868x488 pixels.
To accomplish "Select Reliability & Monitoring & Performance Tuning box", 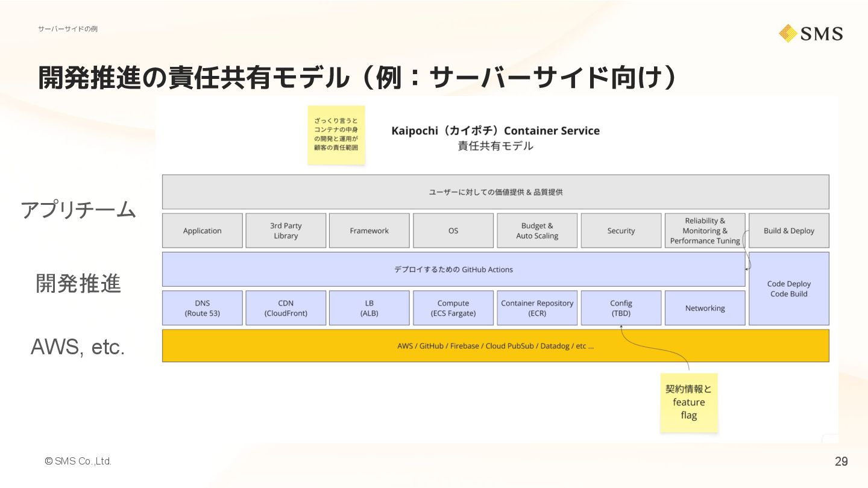I will pos(705,231).
